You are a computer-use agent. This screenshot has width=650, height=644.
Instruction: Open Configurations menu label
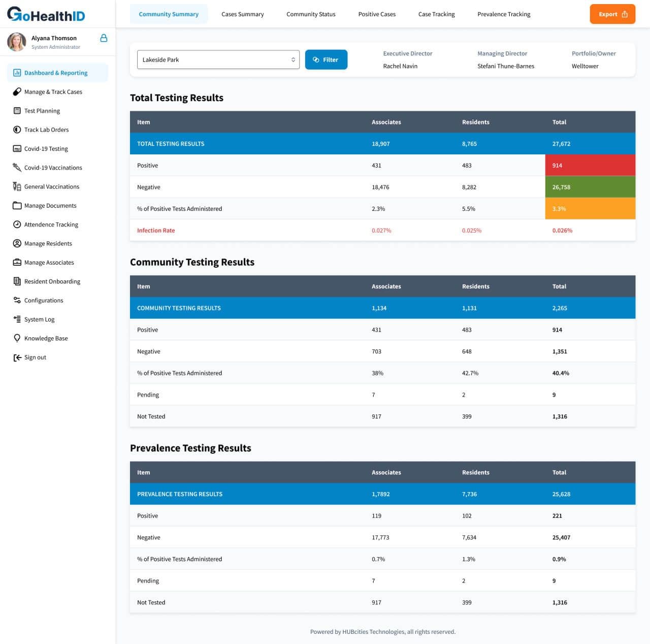coord(44,300)
